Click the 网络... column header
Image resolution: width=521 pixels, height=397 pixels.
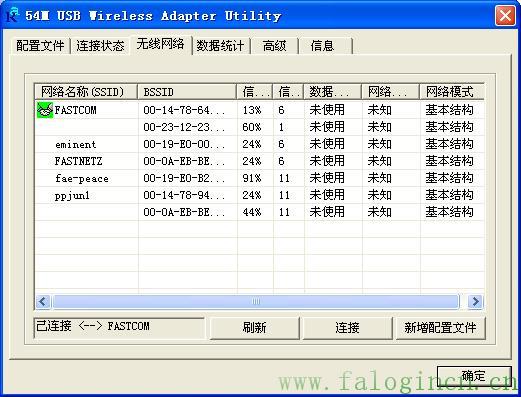click(x=390, y=92)
